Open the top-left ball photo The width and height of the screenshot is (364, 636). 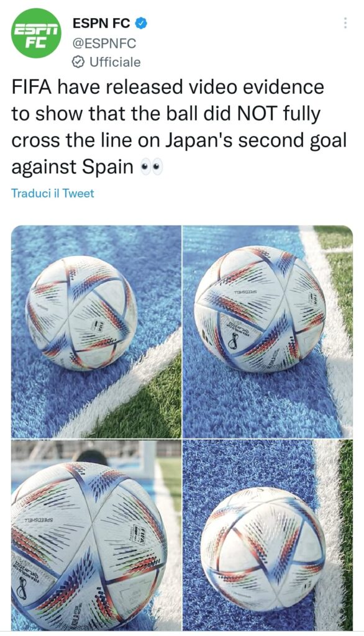point(96,332)
